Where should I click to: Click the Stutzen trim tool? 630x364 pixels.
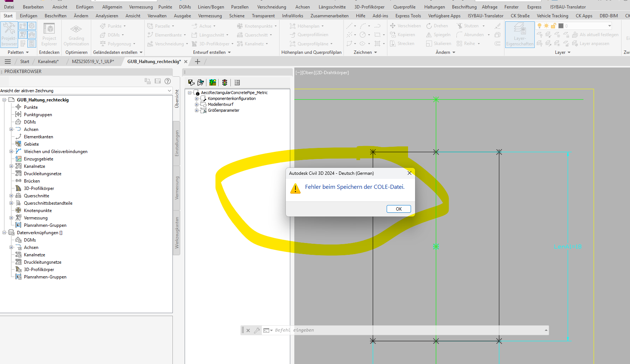[x=468, y=26]
